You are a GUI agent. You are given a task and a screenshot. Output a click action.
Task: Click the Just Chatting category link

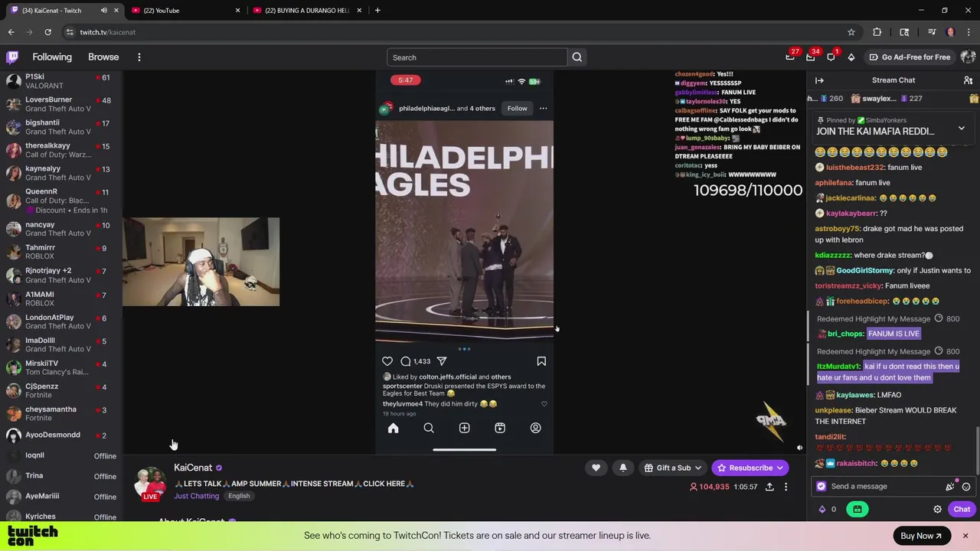coord(196,496)
